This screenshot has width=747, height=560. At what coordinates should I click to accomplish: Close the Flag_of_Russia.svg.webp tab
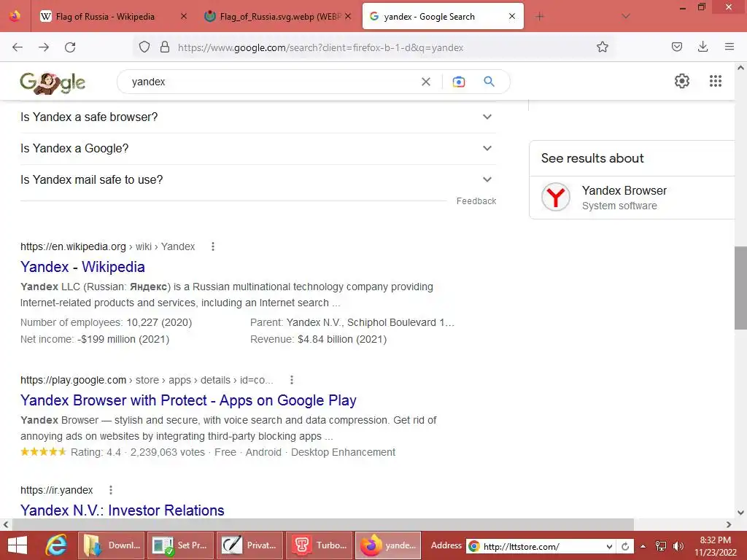point(348,17)
